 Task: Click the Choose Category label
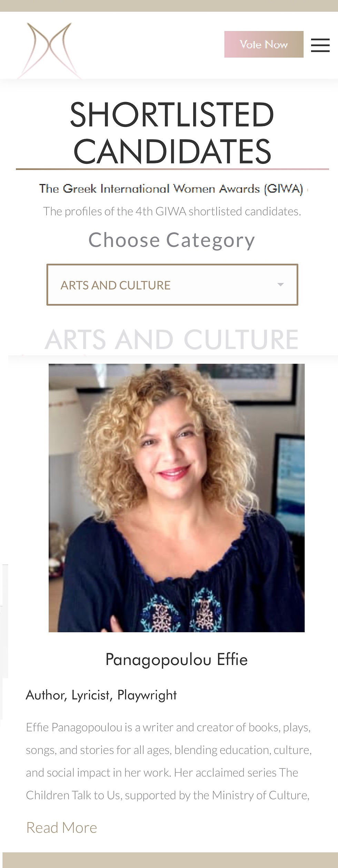(172, 240)
